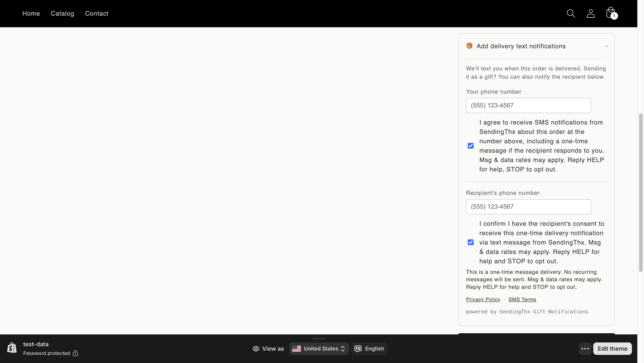Click the password protected lock icon
The image size is (644, 363).
click(75, 353)
